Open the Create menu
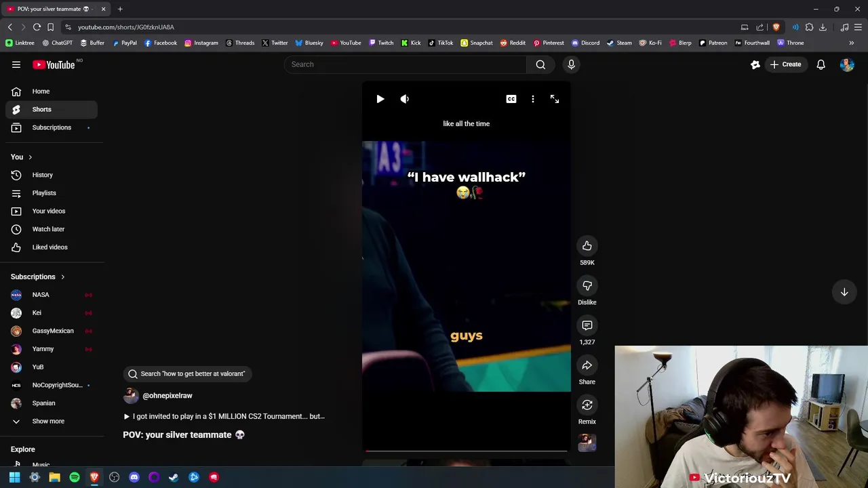This screenshot has height=488, width=868. pyautogui.click(x=785, y=64)
